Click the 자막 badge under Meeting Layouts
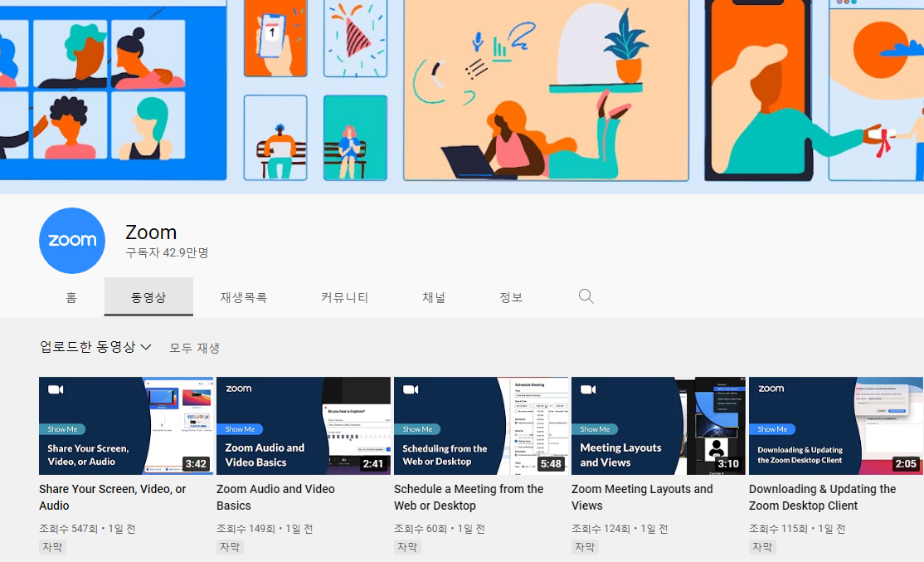This screenshot has width=924, height=562. [585, 547]
